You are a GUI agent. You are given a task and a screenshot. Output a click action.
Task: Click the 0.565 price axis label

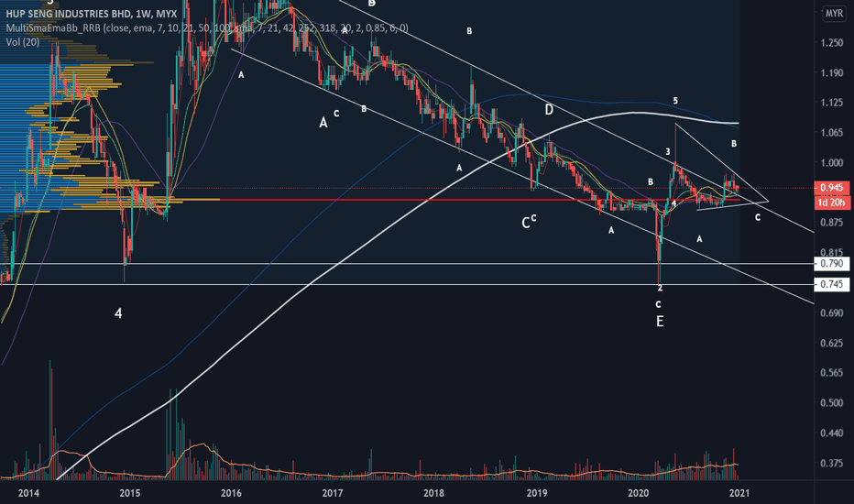(x=832, y=373)
